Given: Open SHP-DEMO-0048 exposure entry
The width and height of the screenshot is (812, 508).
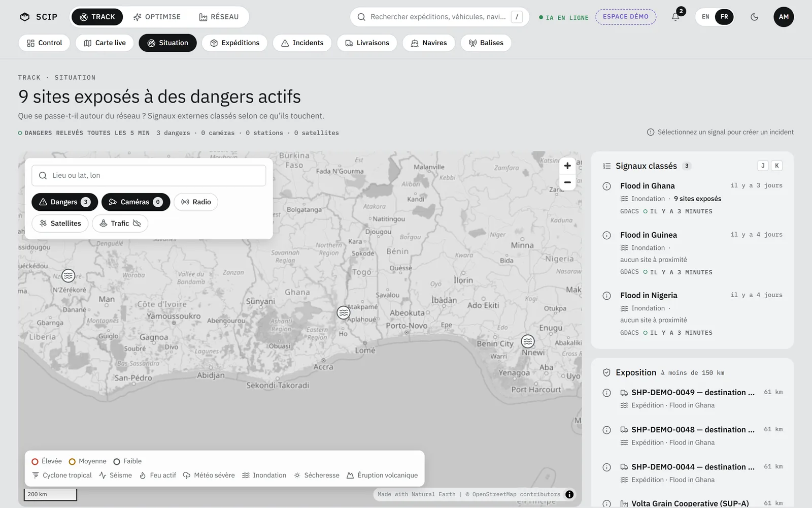Looking at the screenshot, I should pyautogui.click(x=692, y=436).
